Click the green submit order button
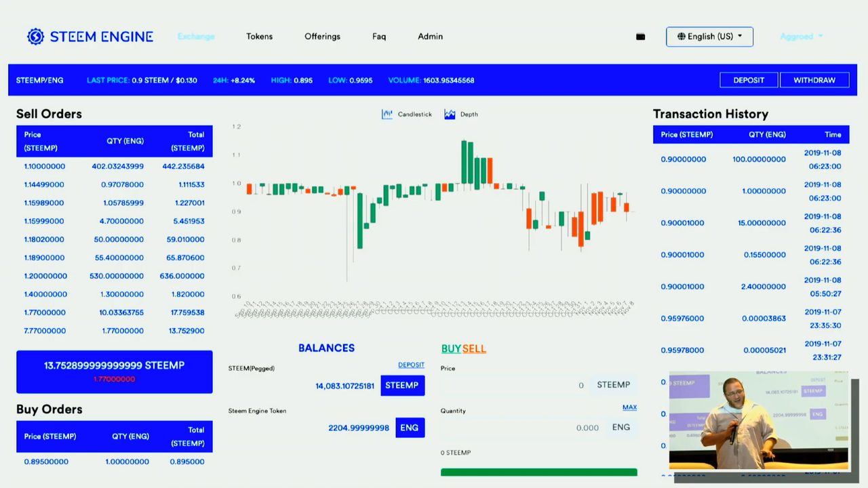 coord(539,472)
